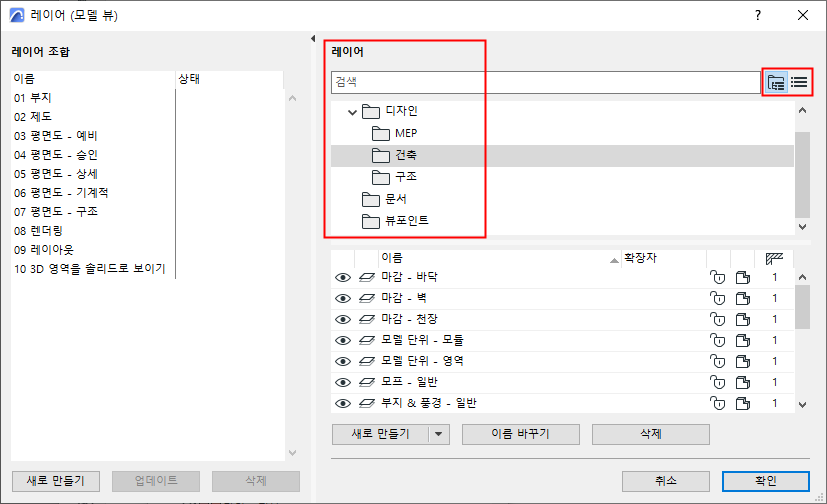Toggle the lock icon for 모프 - 일반

pyautogui.click(x=717, y=382)
